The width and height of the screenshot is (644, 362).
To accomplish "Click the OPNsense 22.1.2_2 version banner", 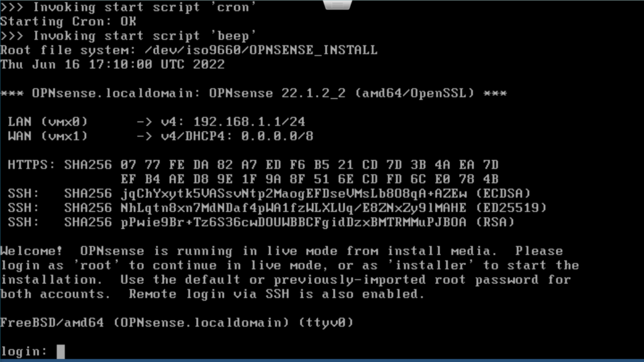I will pos(253,93).
